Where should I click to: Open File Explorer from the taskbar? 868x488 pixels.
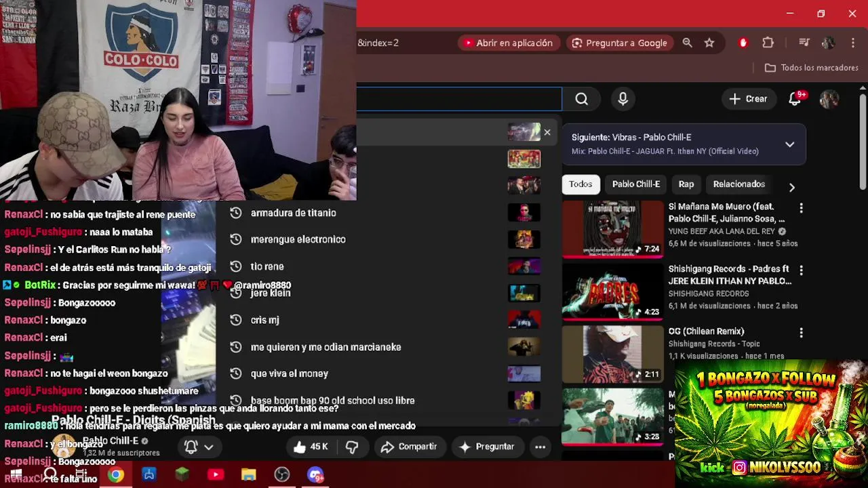tap(249, 474)
